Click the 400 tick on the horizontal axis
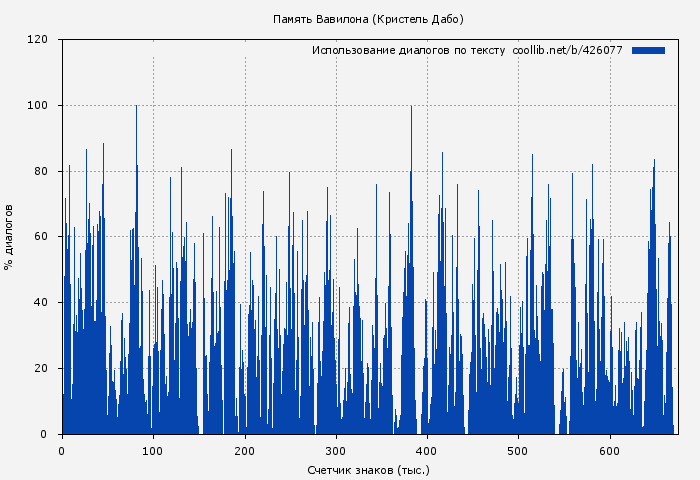700x480 pixels. pos(427,451)
